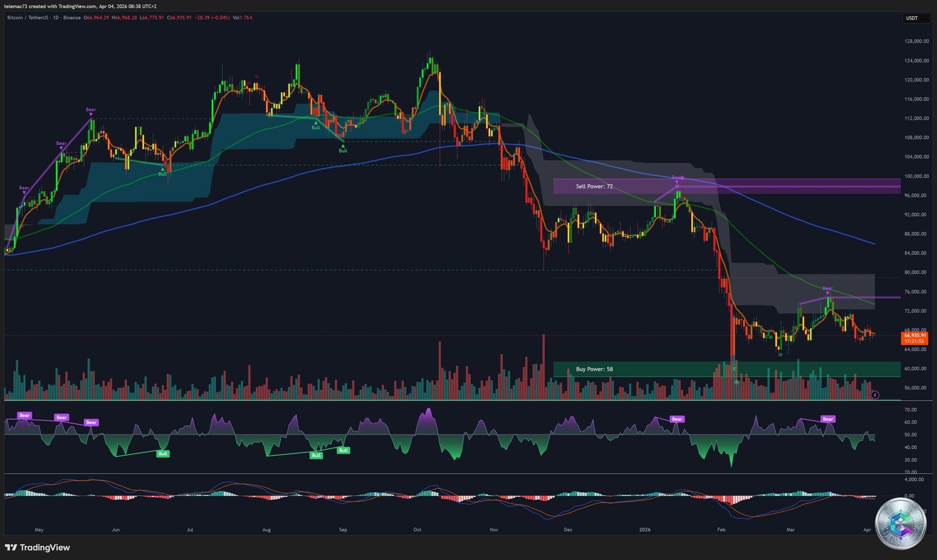The height and width of the screenshot is (560, 937).
Task: Toggle the Sell Power: 72 indicator band
Action: coord(594,185)
